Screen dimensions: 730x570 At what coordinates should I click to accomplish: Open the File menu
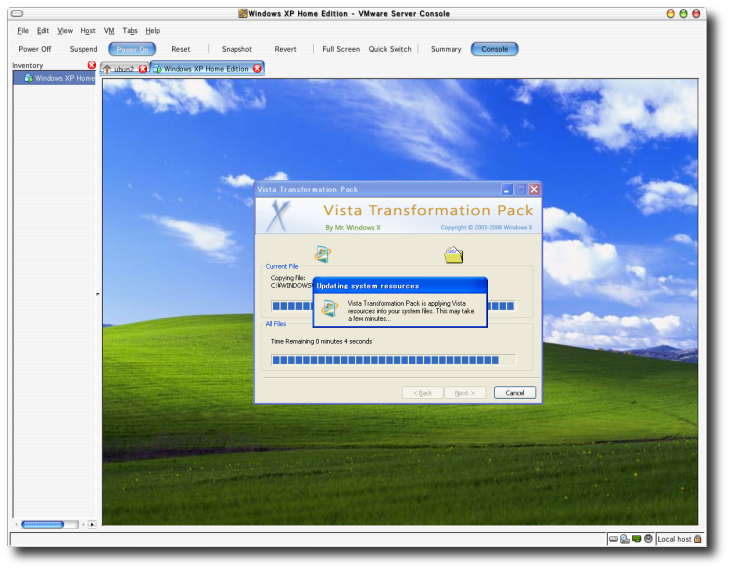pos(23,31)
